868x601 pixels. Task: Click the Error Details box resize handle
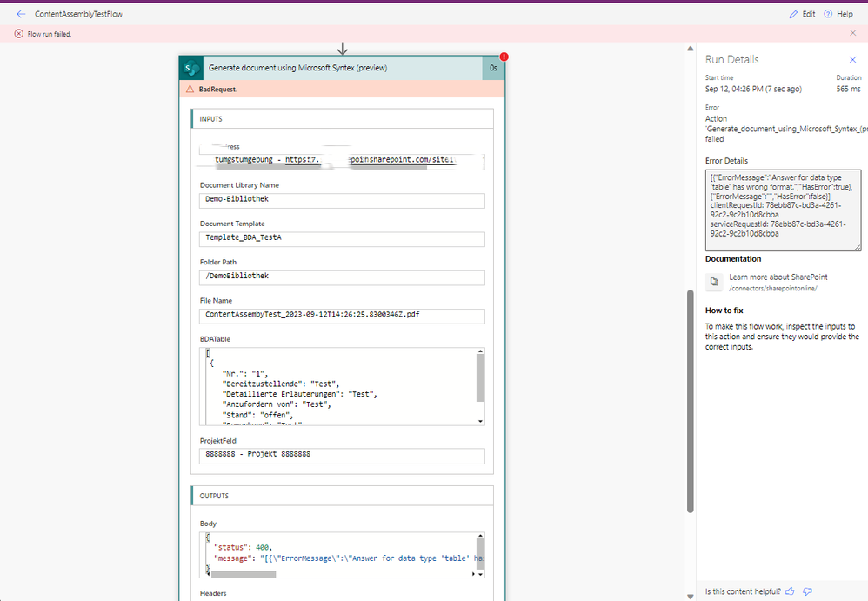point(858,247)
